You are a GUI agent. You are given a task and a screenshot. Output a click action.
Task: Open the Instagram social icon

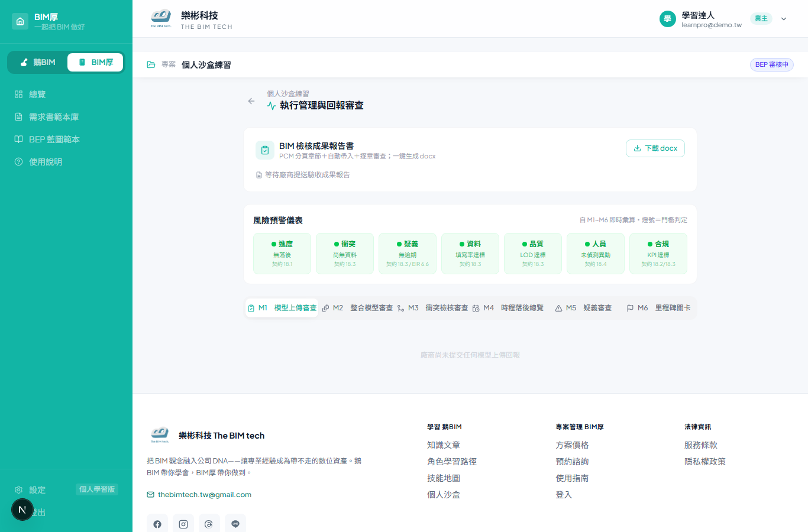(x=183, y=524)
